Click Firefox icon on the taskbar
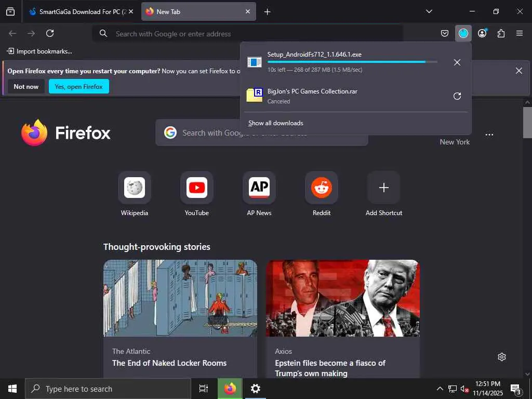 tap(230, 389)
